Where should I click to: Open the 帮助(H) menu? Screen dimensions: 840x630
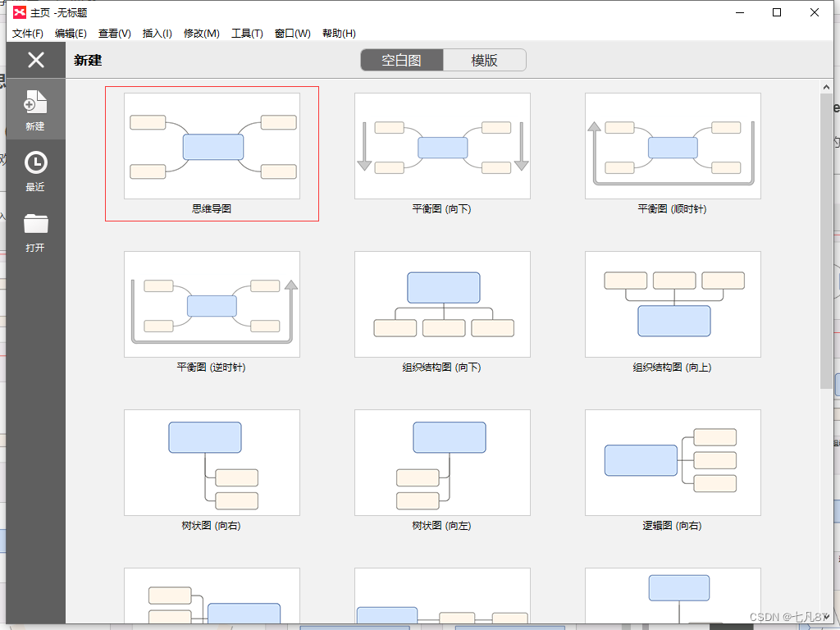[339, 33]
